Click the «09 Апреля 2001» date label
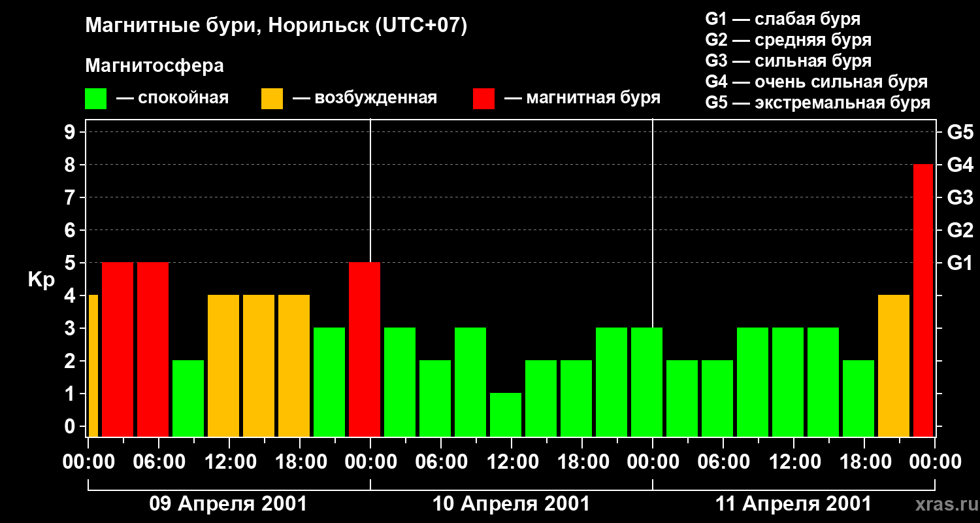 [229, 504]
